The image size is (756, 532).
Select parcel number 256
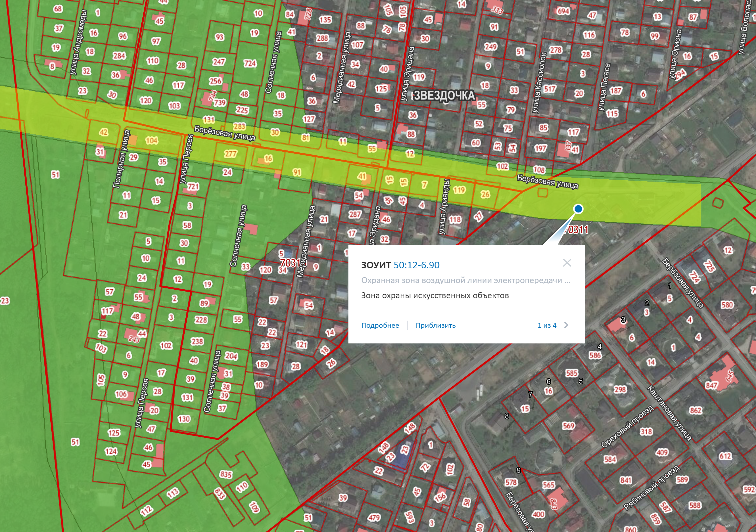215,80
